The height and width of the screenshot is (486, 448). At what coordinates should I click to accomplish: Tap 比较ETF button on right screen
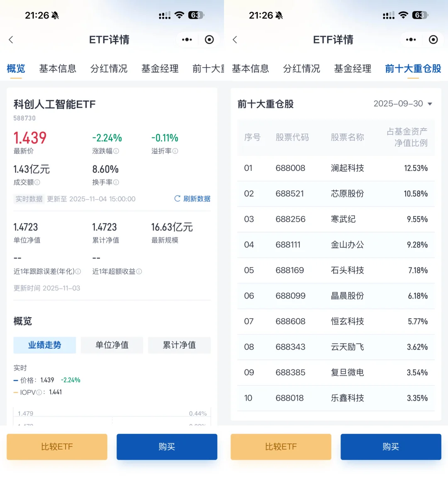[281, 447]
